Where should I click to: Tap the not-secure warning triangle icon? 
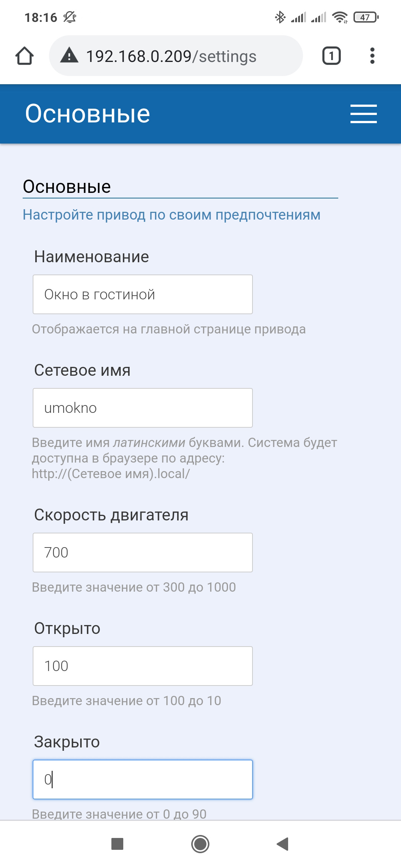click(69, 56)
